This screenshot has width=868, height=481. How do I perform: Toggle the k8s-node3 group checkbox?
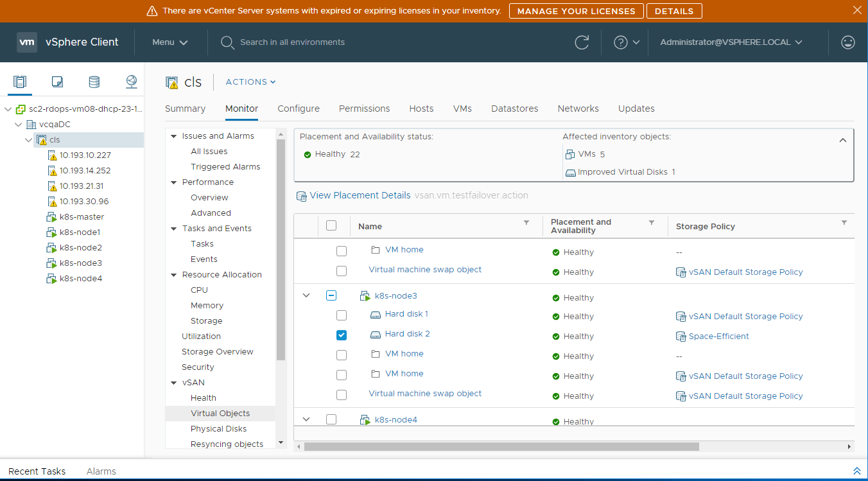click(x=331, y=295)
